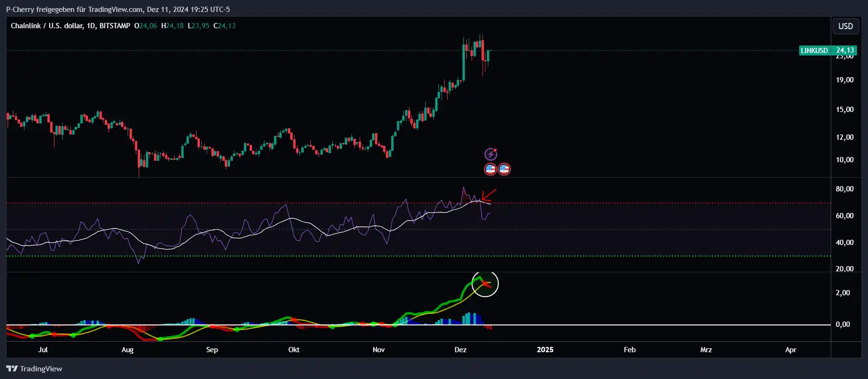Click the TradingView wordmark link
Viewport: 868px width, 379px height.
coord(41,368)
